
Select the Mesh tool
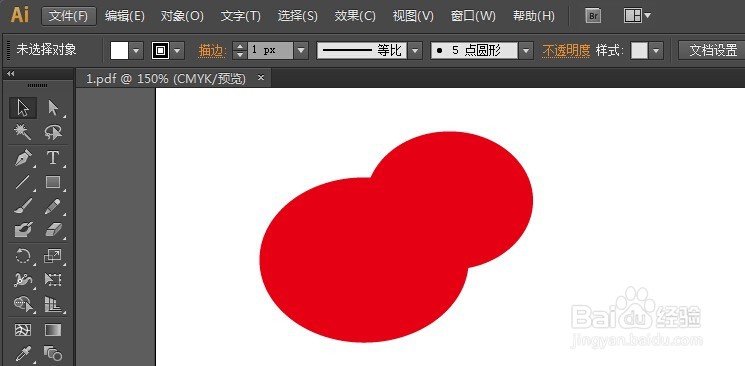tap(23, 330)
